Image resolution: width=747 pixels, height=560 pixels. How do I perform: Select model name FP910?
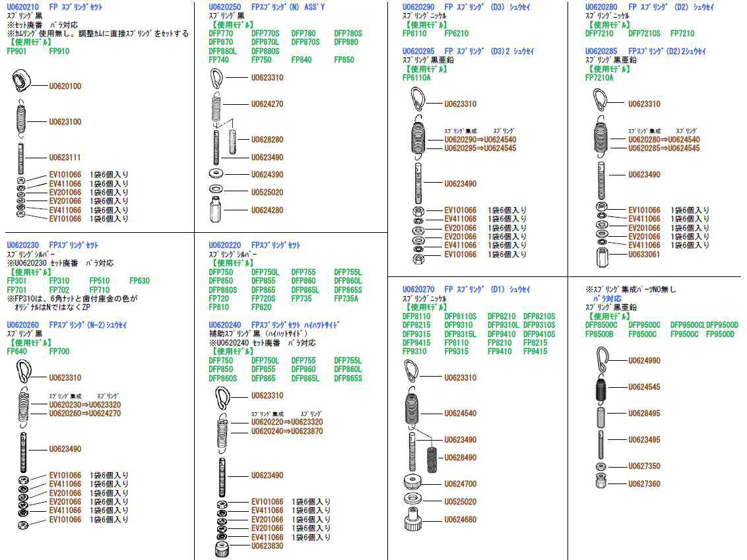[59, 51]
